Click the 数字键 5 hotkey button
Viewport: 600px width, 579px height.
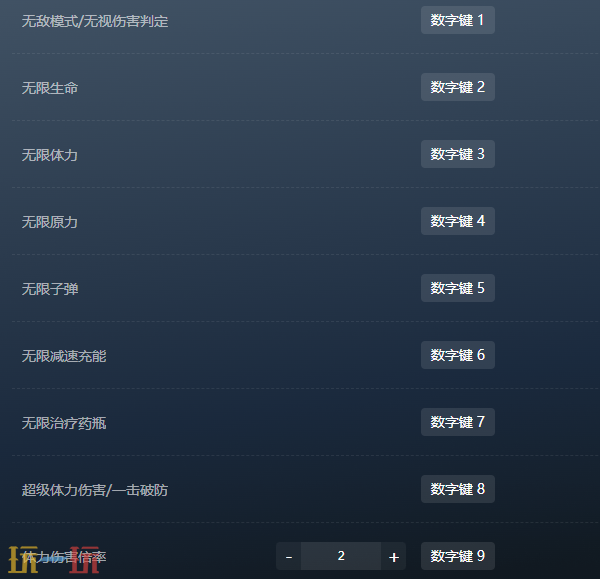coord(458,288)
